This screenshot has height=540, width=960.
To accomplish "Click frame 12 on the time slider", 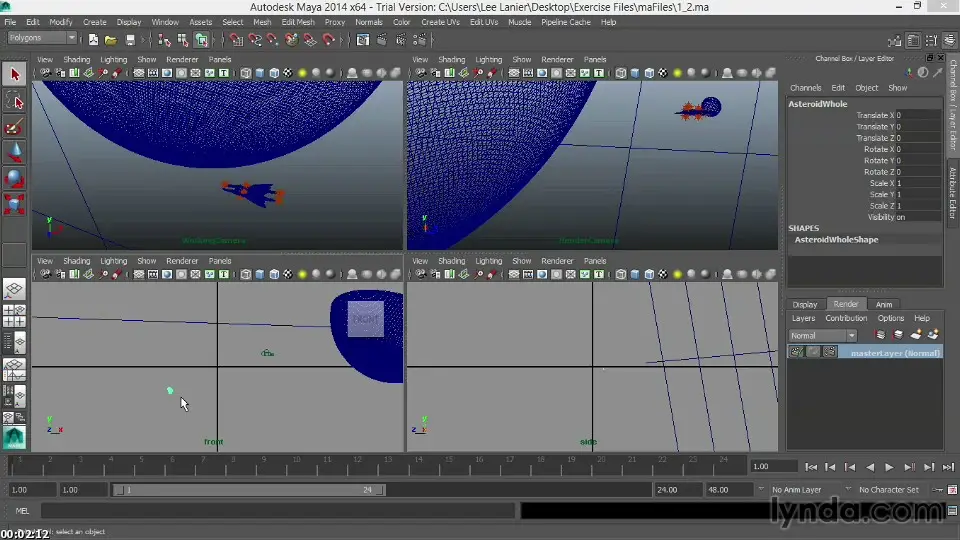I will [x=357, y=467].
